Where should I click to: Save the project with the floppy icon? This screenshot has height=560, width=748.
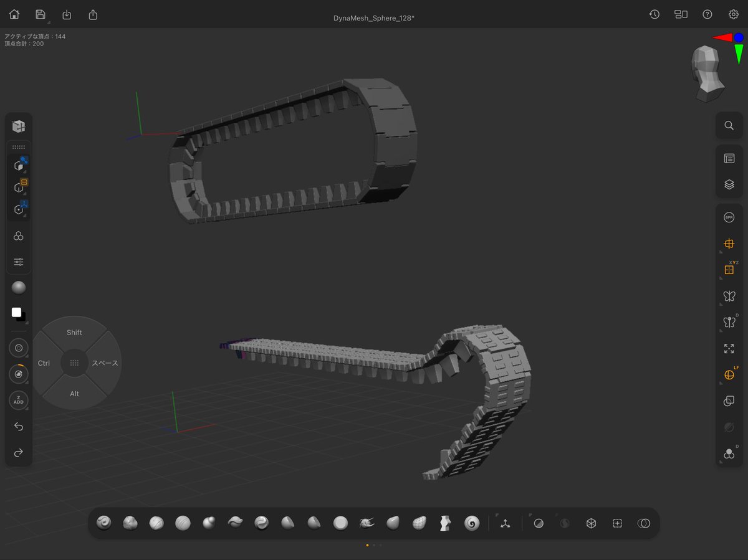point(41,14)
